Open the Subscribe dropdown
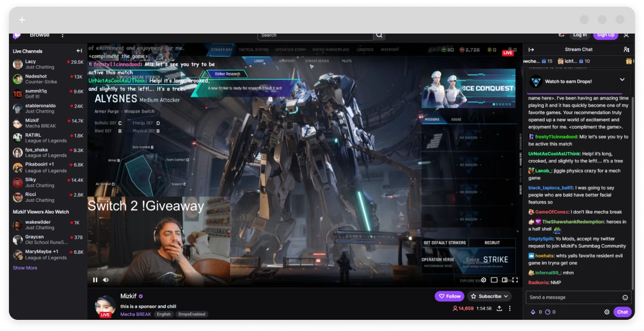 (489, 296)
